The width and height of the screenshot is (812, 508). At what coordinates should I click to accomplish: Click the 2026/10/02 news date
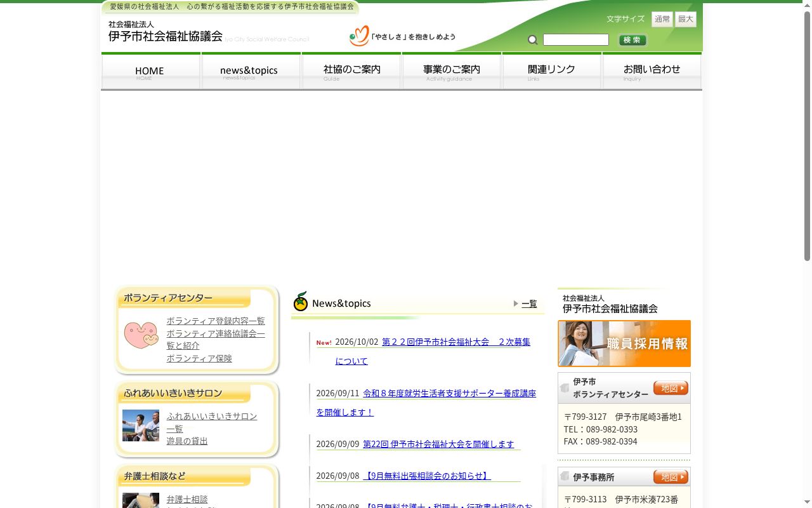[x=357, y=342]
